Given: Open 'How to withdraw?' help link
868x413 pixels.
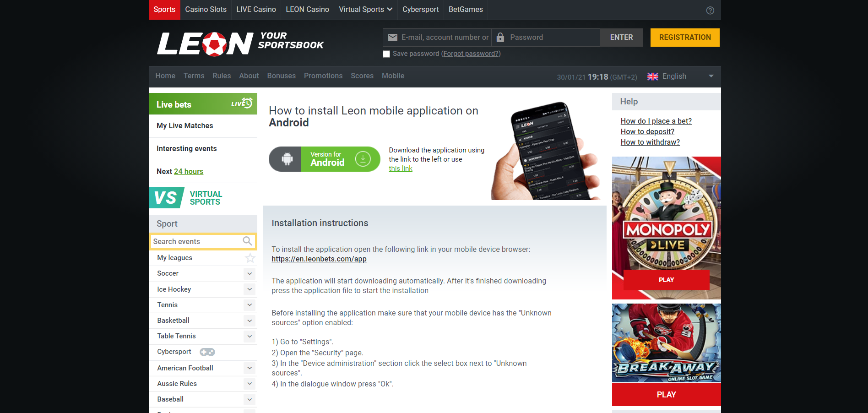Looking at the screenshot, I should [x=650, y=142].
